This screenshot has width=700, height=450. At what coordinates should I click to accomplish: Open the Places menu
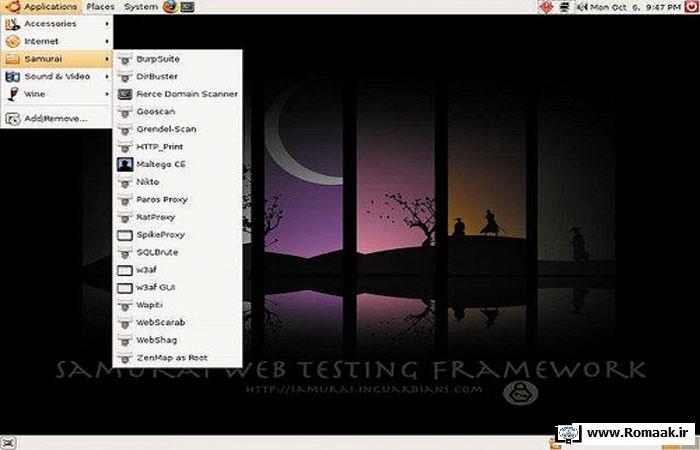[100, 7]
